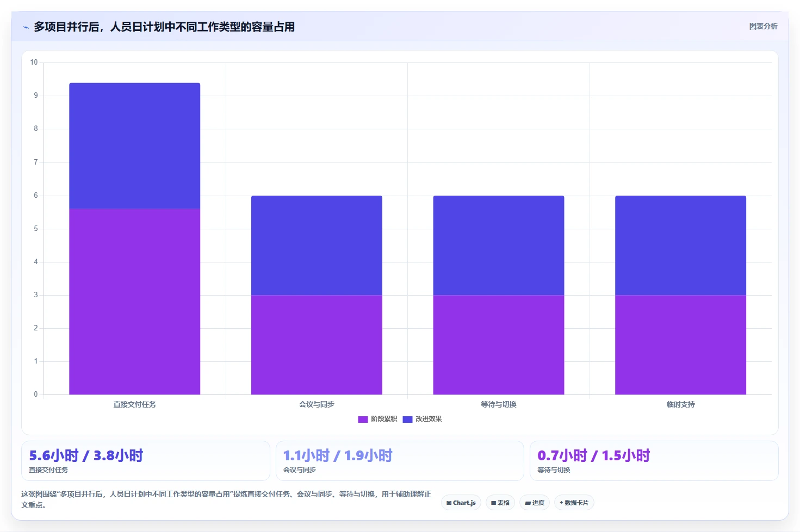Click the y-axis tick label 6
Viewport: 800px width, 532px height.
point(36,195)
